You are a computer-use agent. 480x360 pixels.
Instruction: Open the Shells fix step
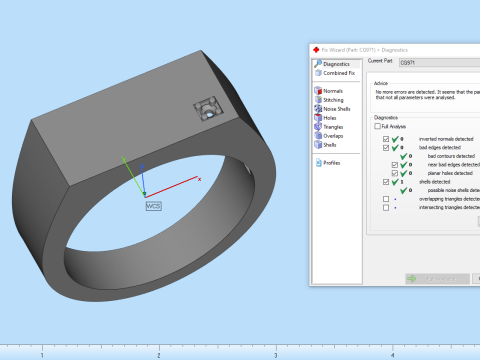point(325,145)
